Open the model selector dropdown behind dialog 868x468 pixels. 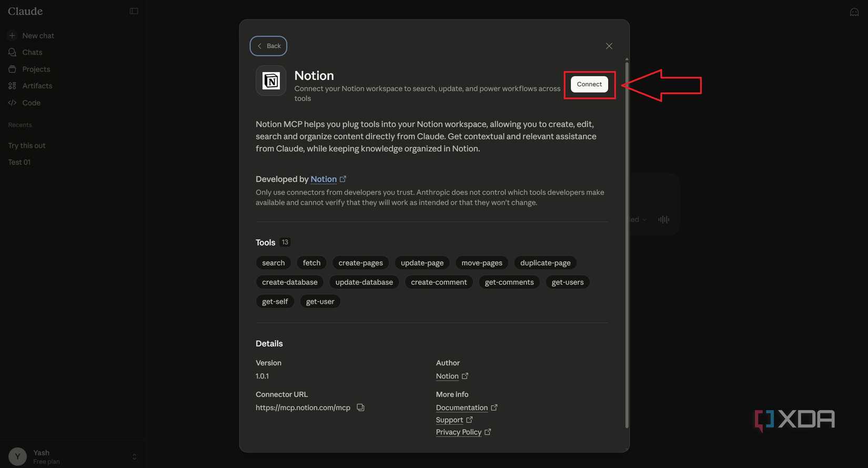tap(639, 219)
